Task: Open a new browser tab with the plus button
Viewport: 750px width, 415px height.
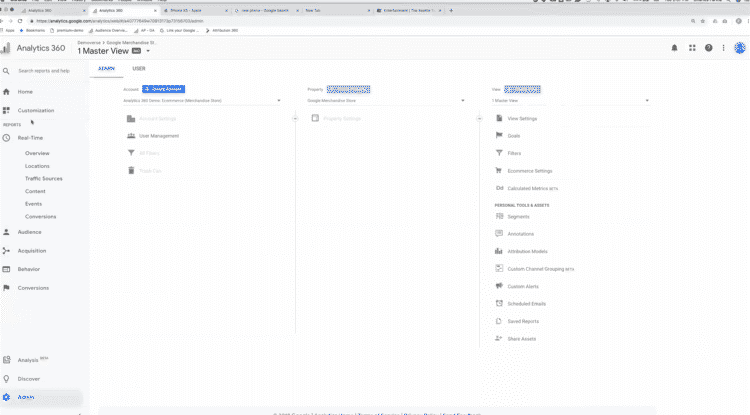Action: click(451, 10)
